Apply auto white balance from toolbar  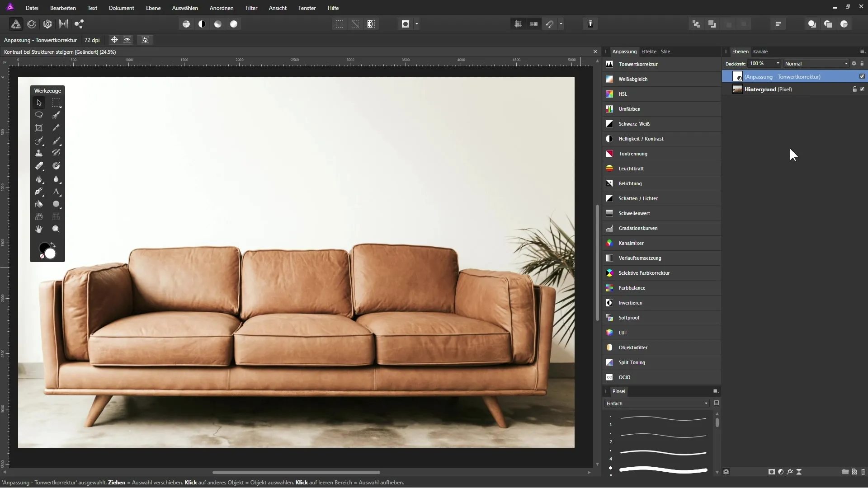[x=234, y=24]
